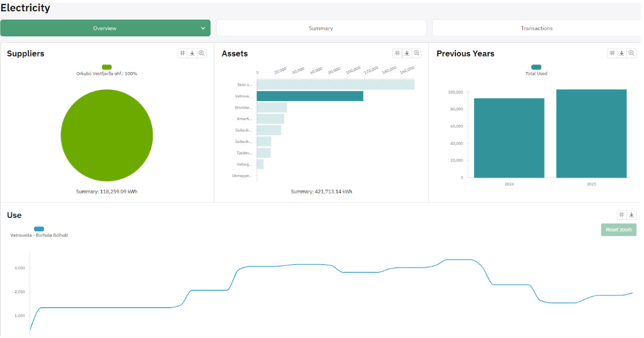Image resolution: width=644 pixels, height=338 pixels.
Task: Toggle the Orkubú Vestfjarða legend swatch
Action: [x=107, y=67]
